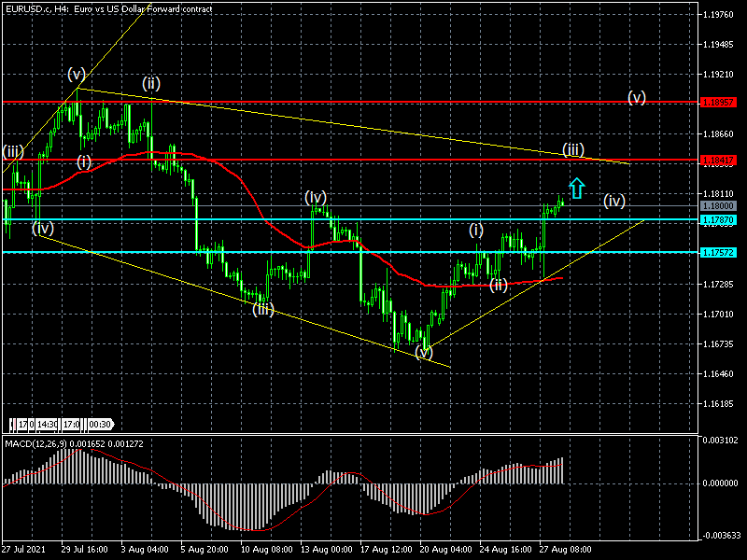Select the 00:30 economic event flag
This screenshot has height=560, width=747.
click(101, 425)
